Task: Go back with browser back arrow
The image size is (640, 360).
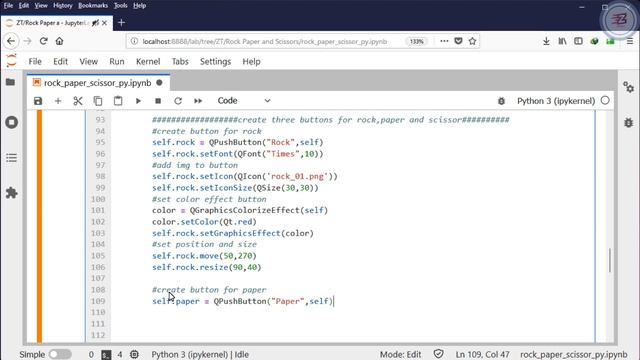Action: click(x=11, y=41)
